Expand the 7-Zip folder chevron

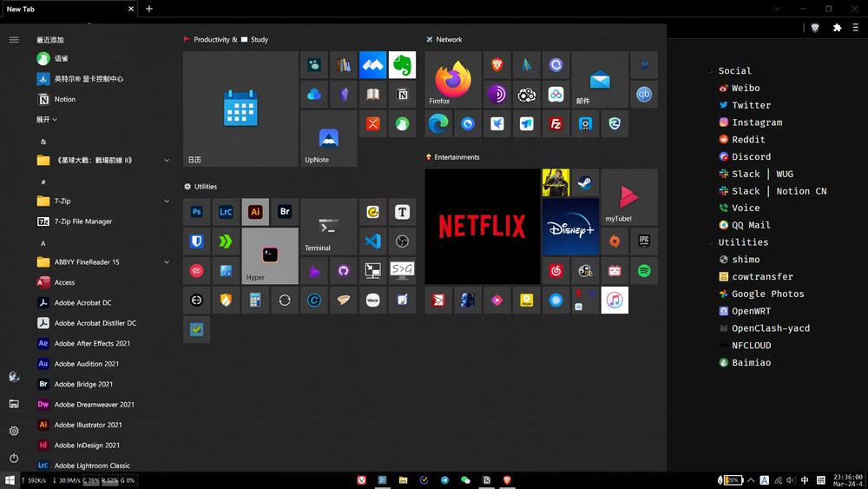point(167,201)
